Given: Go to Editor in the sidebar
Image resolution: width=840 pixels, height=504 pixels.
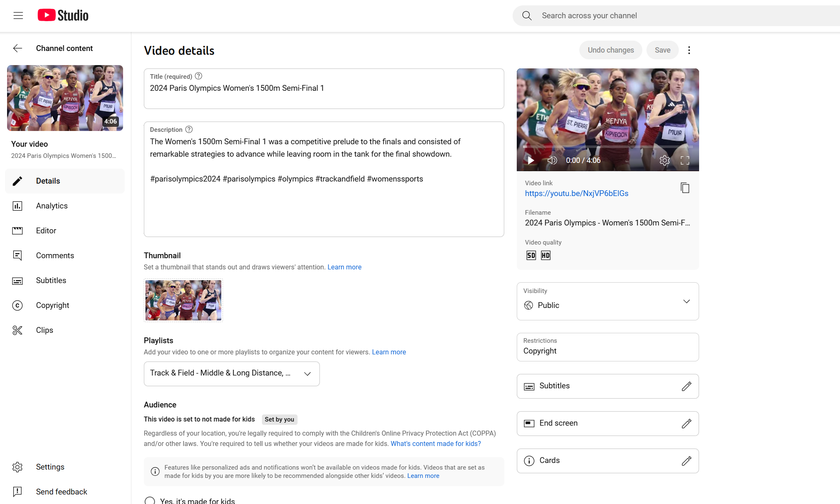Looking at the screenshot, I should pos(46,231).
